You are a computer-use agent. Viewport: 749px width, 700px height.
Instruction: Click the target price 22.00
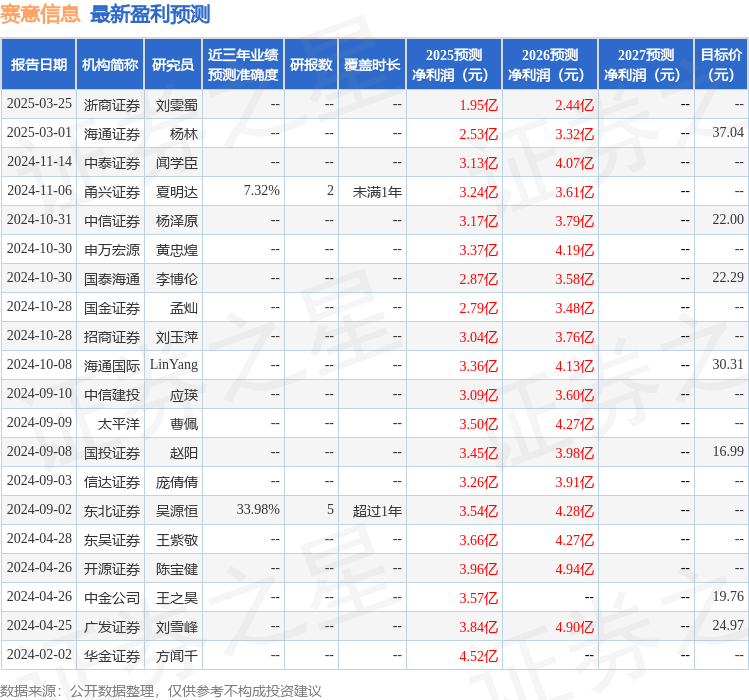[728, 219]
